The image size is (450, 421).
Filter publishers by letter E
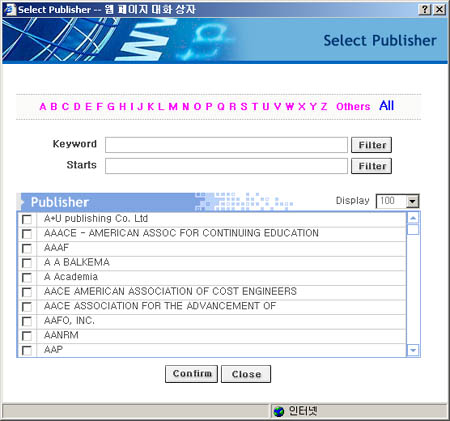[88, 107]
